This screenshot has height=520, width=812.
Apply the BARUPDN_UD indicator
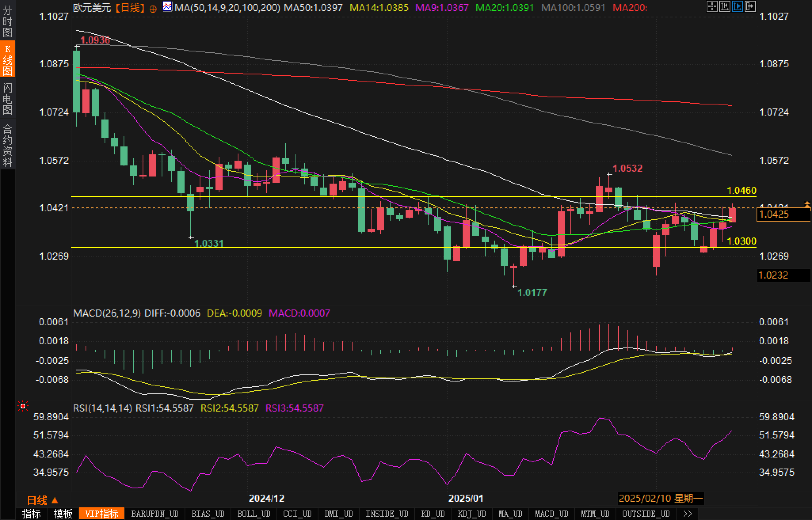154,514
